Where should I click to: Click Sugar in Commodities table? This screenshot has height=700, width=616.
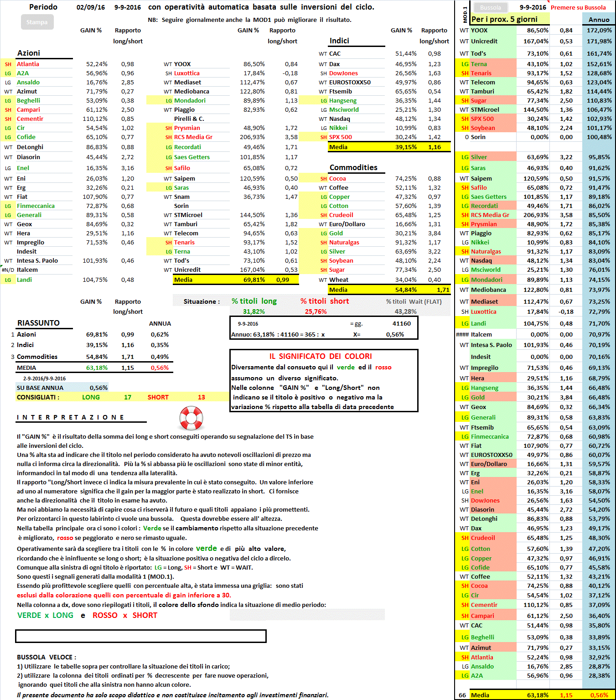337,270
